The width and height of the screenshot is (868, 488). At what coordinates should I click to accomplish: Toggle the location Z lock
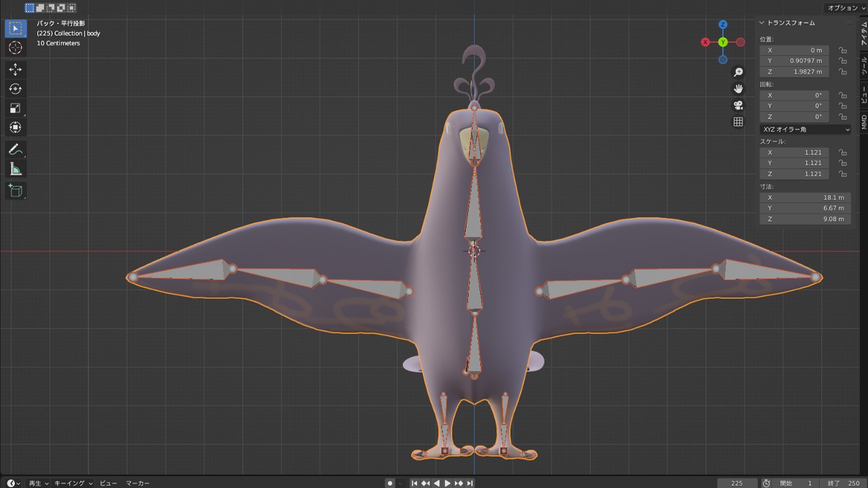click(842, 72)
